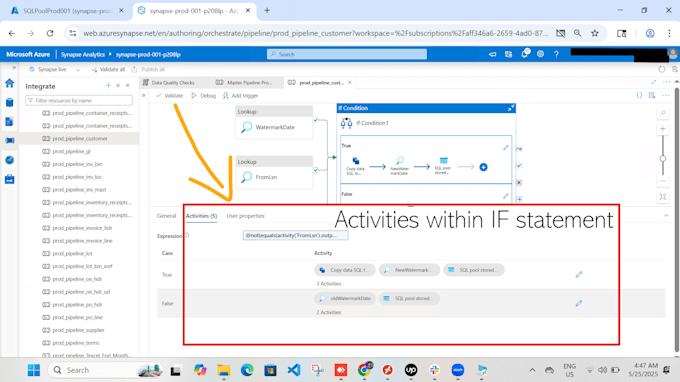Click the Filter resources by name field
The height and width of the screenshot is (382, 680).
coord(79,100)
